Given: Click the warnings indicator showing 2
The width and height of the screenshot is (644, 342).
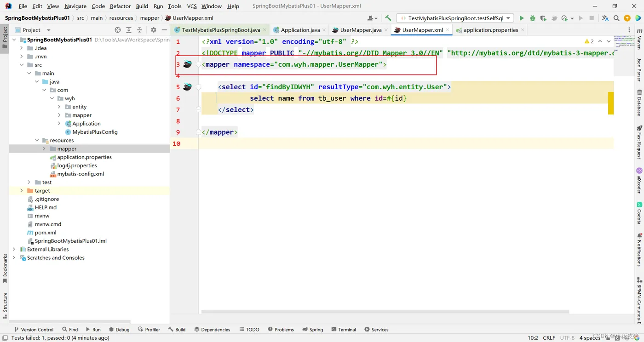Looking at the screenshot, I should click(589, 41).
